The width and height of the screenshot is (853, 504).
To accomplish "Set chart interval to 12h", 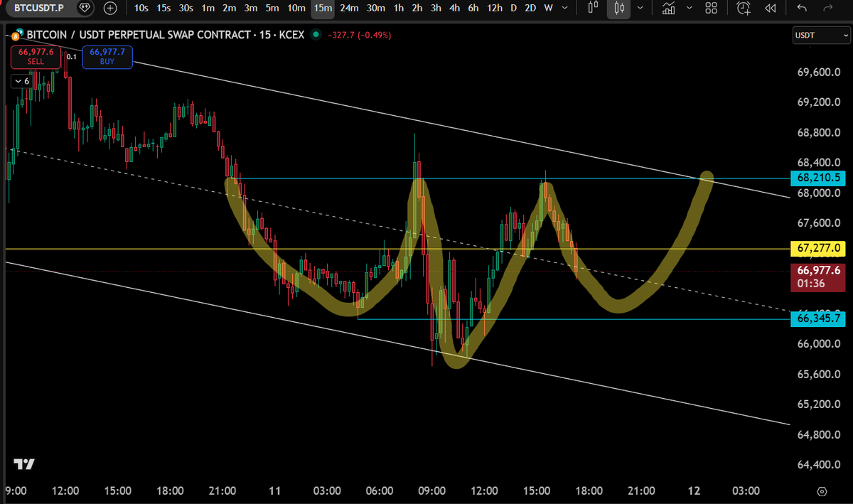I will pyautogui.click(x=495, y=8).
